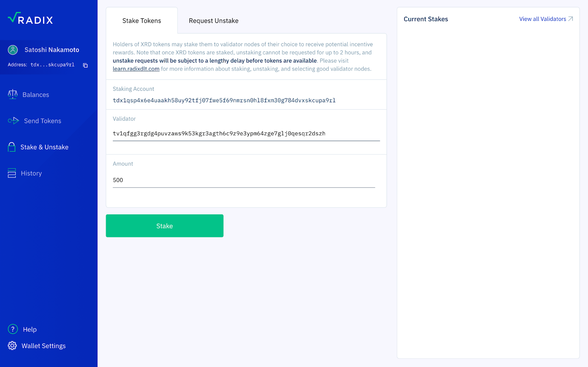
Task: Go to Send Tokens page
Action: point(43,121)
